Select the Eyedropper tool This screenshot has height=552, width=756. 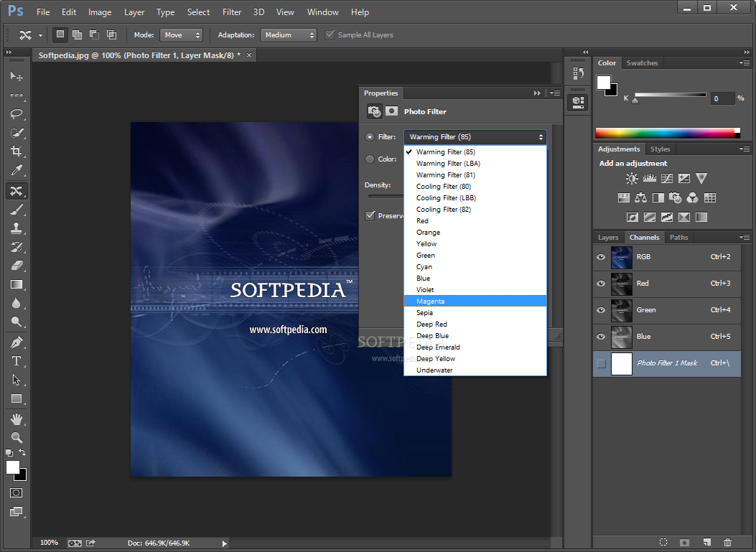[17, 169]
